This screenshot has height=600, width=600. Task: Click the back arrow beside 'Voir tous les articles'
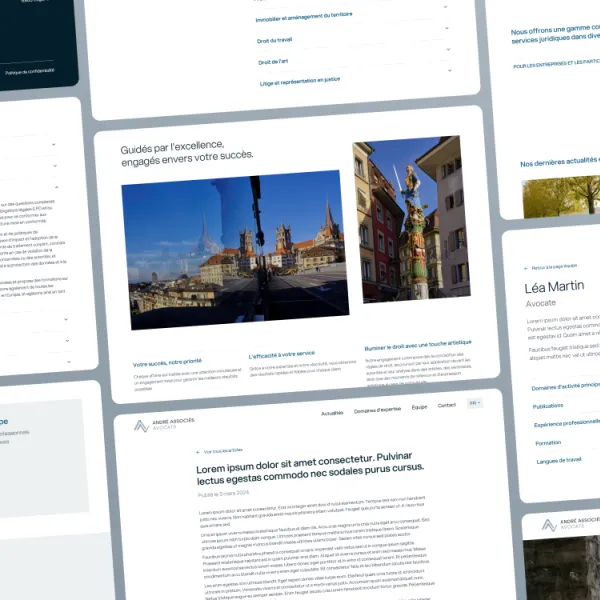click(198, 452)
